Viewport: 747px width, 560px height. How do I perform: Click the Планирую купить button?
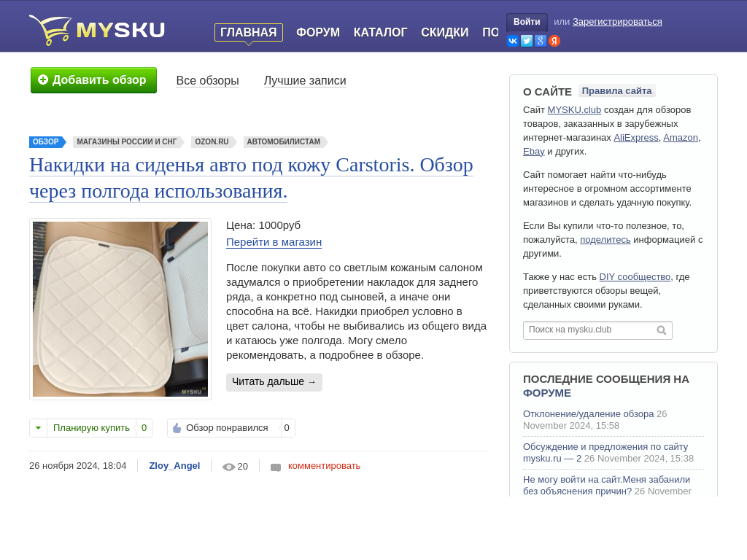tap(91, 427)
